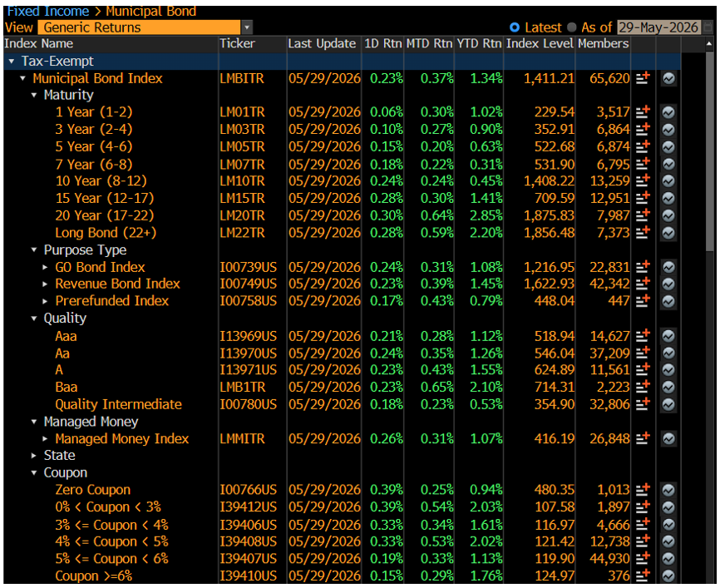
Task: Open chart icon for Aaa quality row
Action: 668,336
